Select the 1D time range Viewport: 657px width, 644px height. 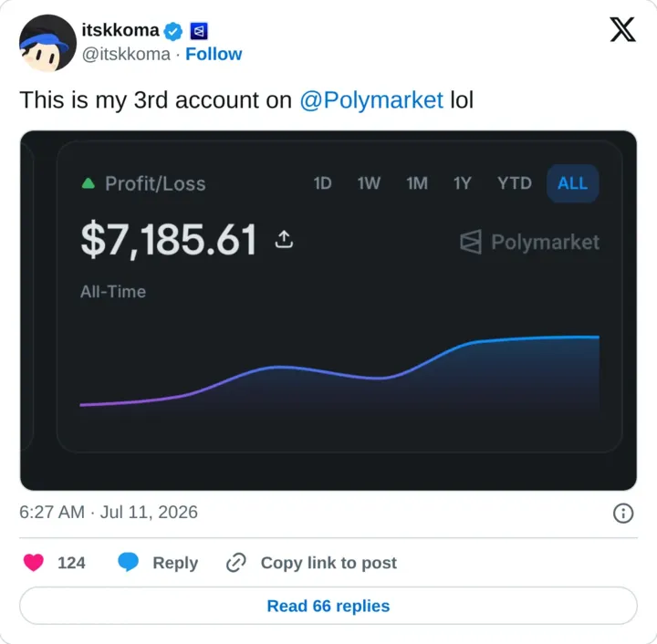(323, 183)
